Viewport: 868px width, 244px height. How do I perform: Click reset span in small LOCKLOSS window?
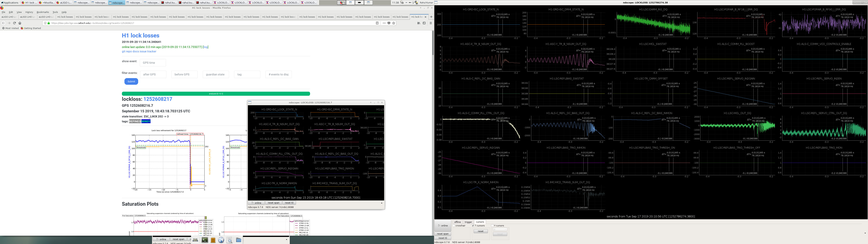(x=273, y=203)
